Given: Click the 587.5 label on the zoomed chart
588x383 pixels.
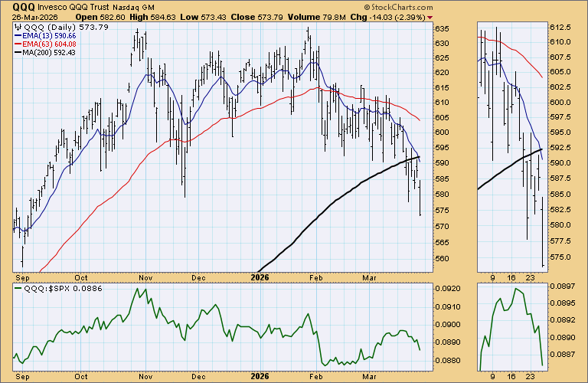Looking at the screenshot, I should coord(560,178).
